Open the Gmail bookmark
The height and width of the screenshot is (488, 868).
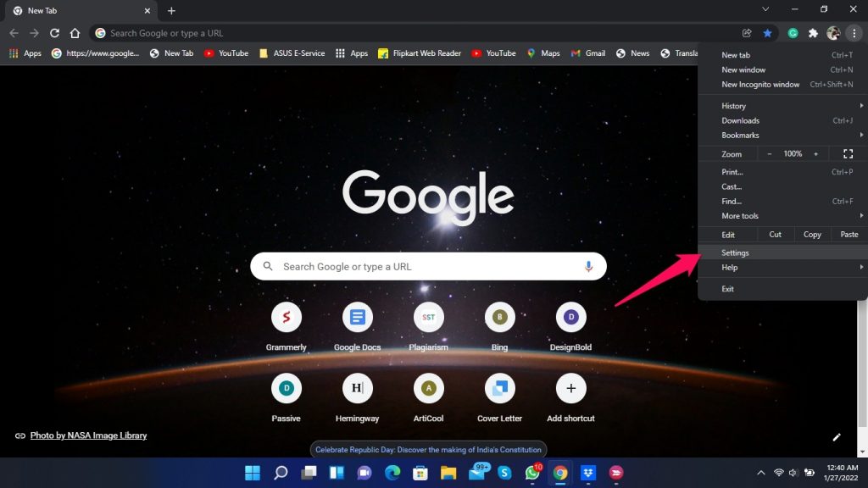pyautogui.click(x=588, y=53)
